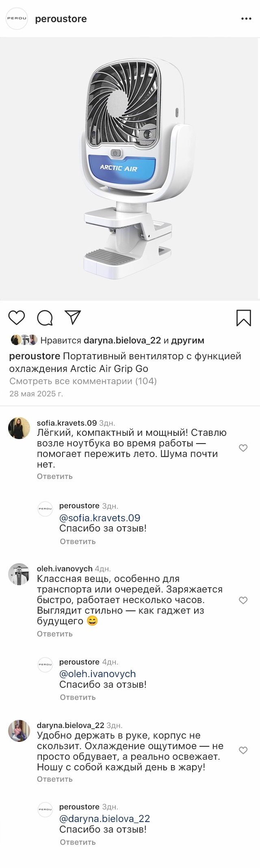
Task: Open the Arctic Air fan product photo
Action: click(x=130, y=169)
